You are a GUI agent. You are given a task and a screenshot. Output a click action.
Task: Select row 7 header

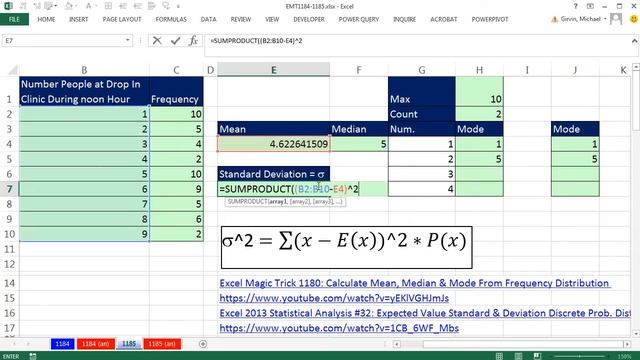[9, 189]
